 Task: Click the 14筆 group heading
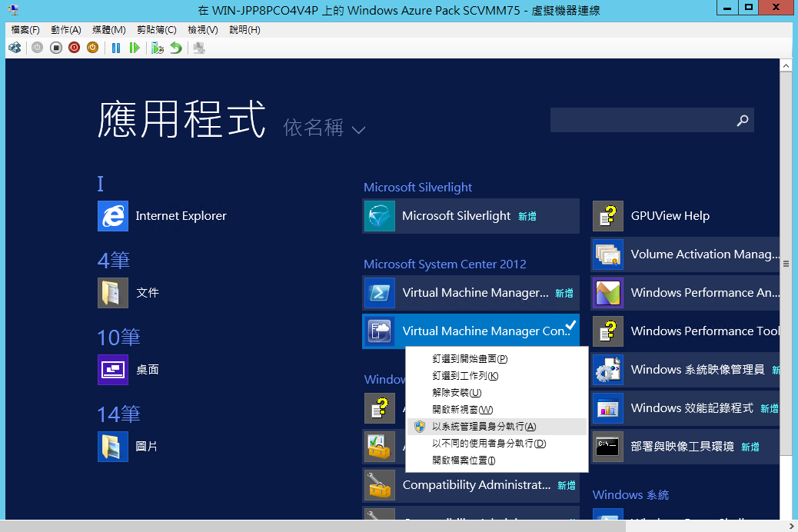pos(118,414)
